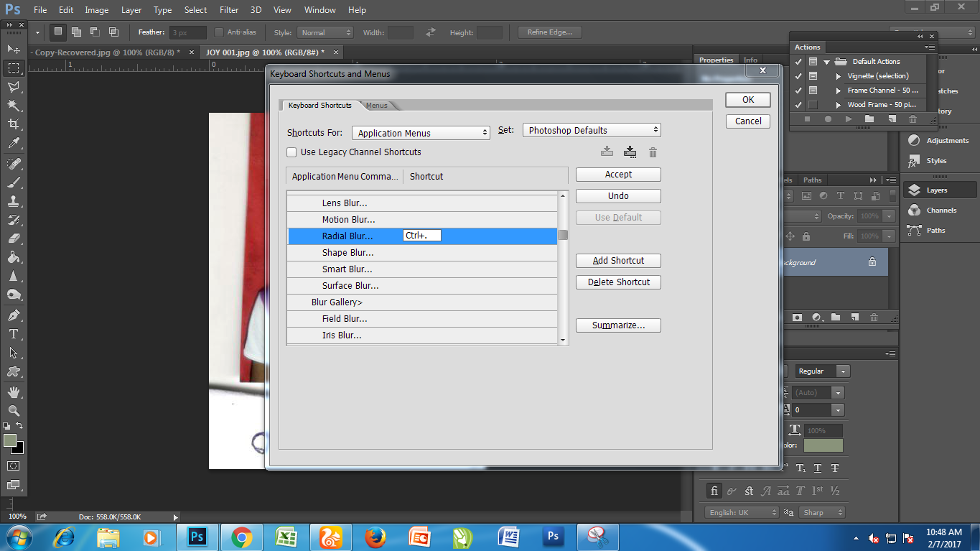Toggle the Vignette (selection) action checkmark

click(798, 76)
